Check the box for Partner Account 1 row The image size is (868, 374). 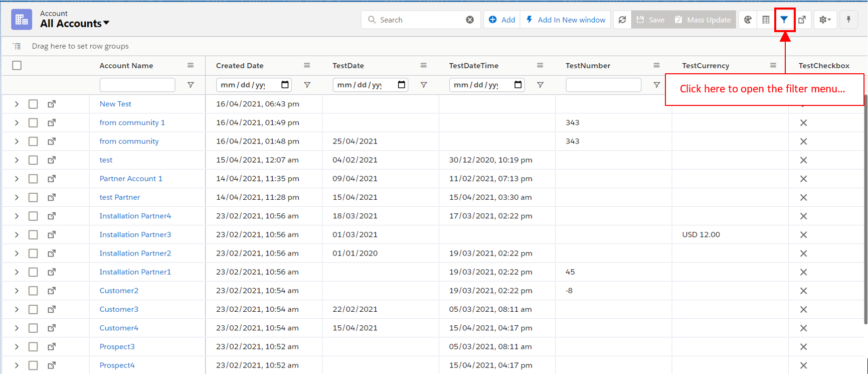pyautogui.click(x=33, y=179)
